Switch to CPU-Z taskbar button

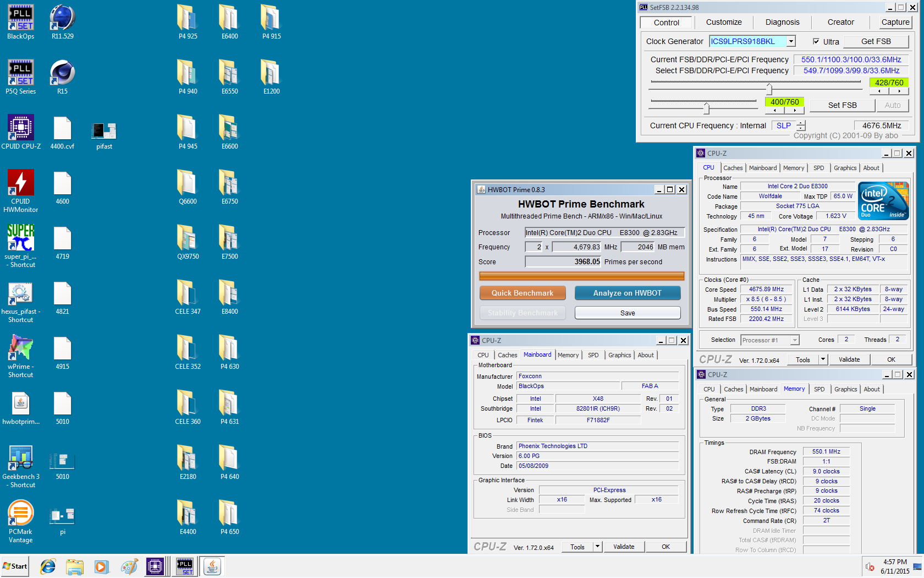(155, 566)
